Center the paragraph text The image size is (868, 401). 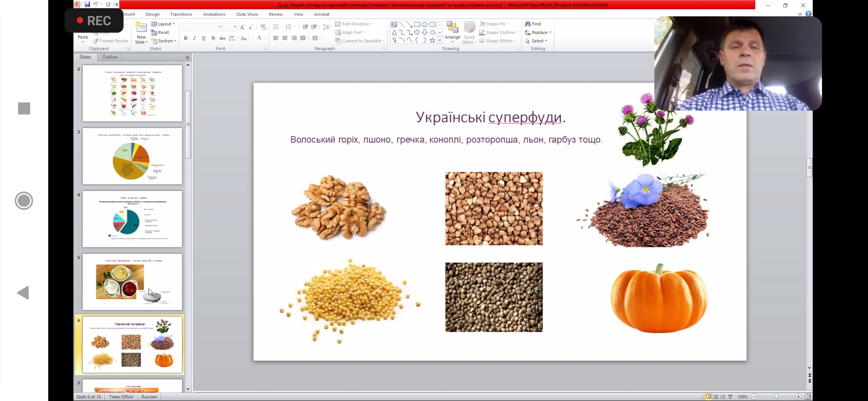click(285, 38)
